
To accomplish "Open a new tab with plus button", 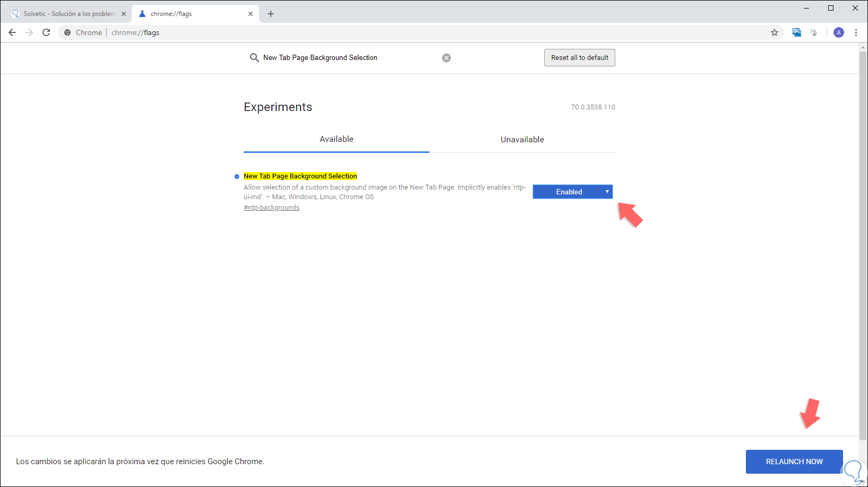I will click(271, 14).
